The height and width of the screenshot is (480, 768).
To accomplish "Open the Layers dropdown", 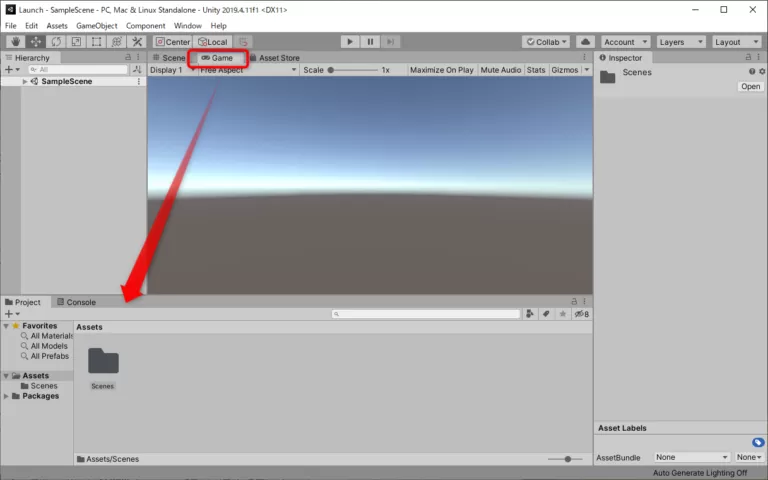I will point(682,42).
